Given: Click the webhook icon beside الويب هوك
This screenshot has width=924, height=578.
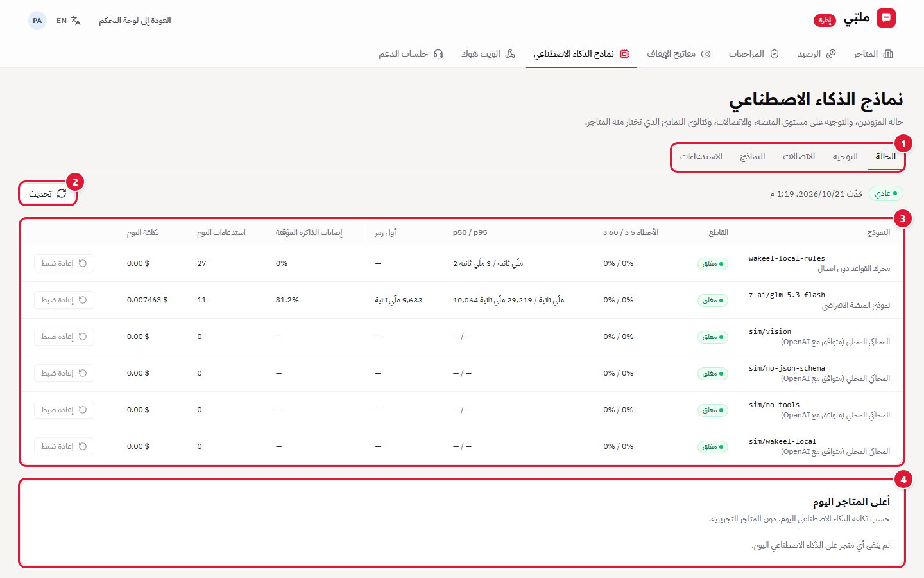Looking at the screenshot, I should (510, 54).
